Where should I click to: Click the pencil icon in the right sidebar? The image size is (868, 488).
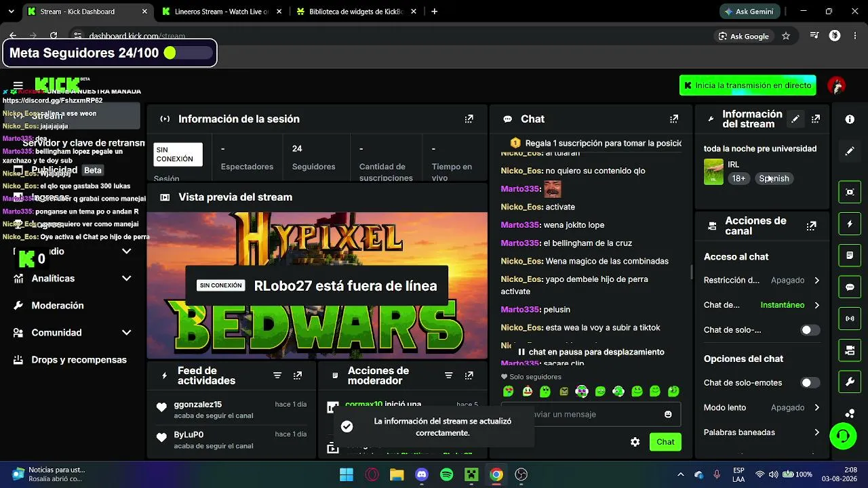pyautogui.click(x=850, y=151)
